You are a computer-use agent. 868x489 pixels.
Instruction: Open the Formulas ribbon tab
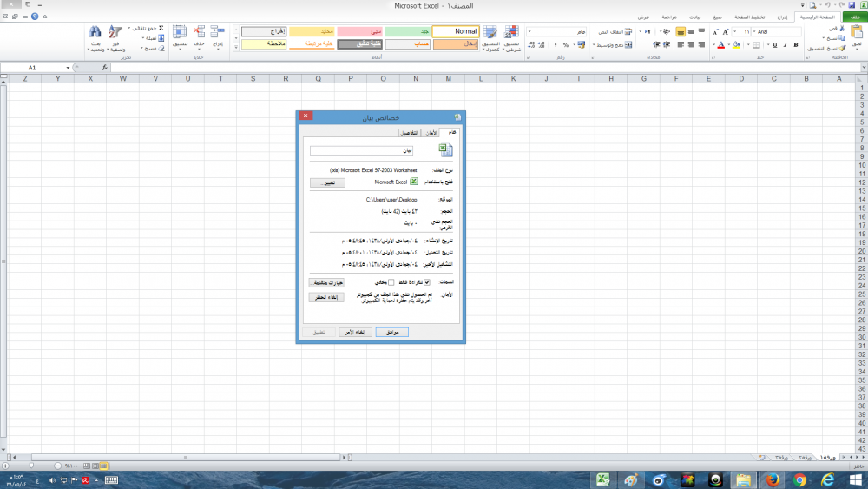click(718, 17)
